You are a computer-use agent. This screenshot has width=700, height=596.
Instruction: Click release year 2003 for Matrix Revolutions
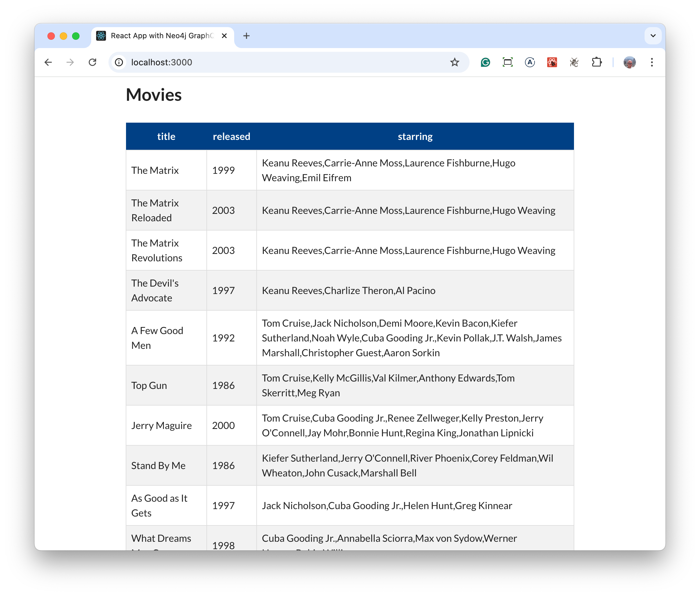tap(231, 250)
